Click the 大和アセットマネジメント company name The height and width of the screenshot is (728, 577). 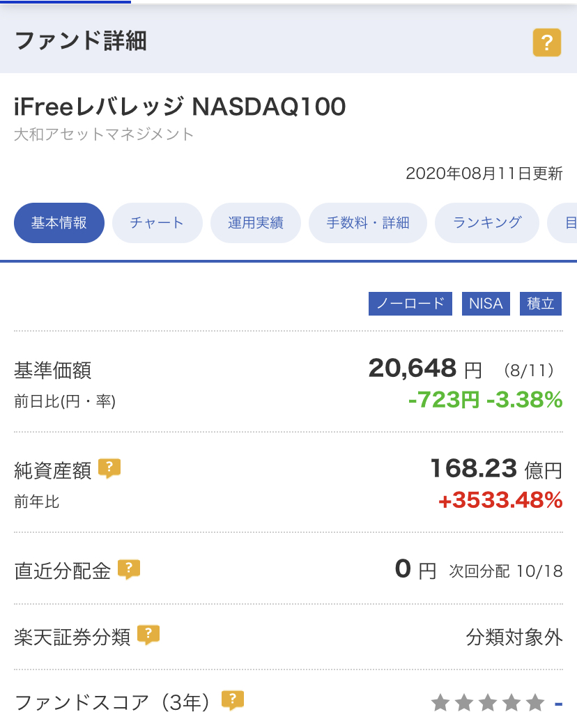tap(104, 134)
